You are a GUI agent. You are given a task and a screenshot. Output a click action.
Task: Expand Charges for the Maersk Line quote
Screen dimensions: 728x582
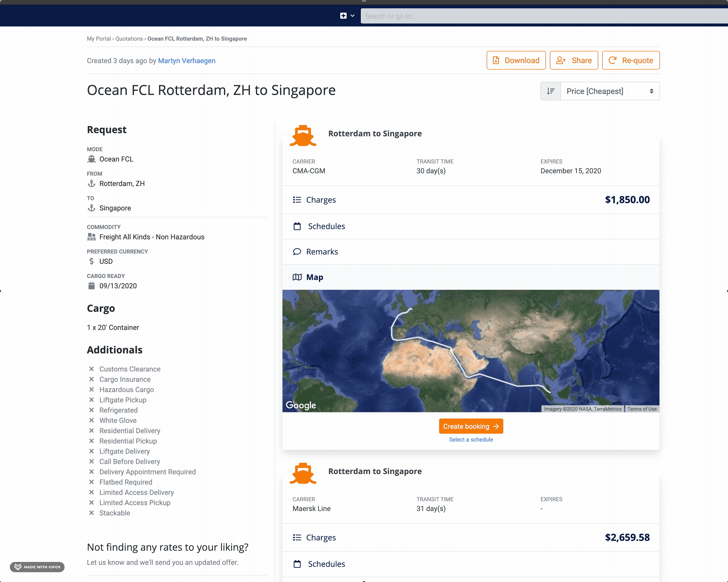471,537
